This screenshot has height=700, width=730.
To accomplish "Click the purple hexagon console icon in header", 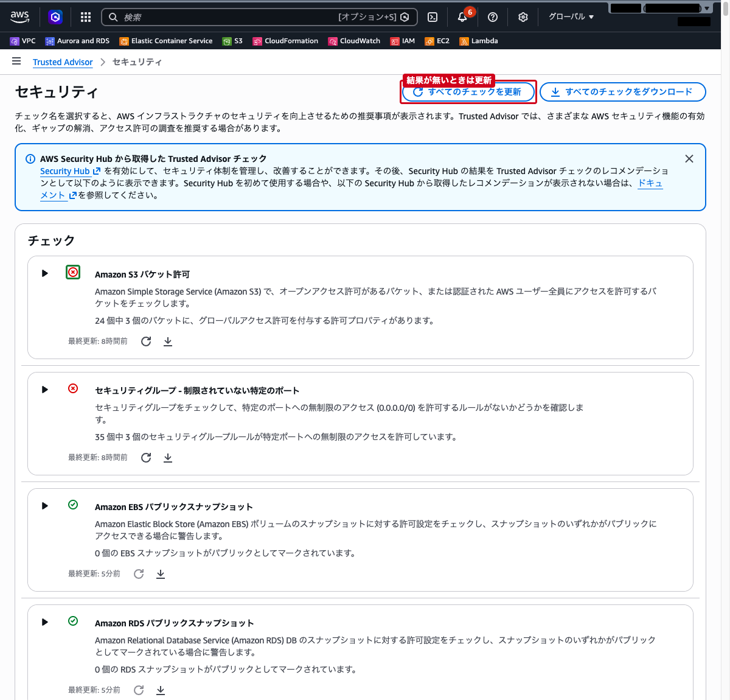I will click(x=55, y=17).
